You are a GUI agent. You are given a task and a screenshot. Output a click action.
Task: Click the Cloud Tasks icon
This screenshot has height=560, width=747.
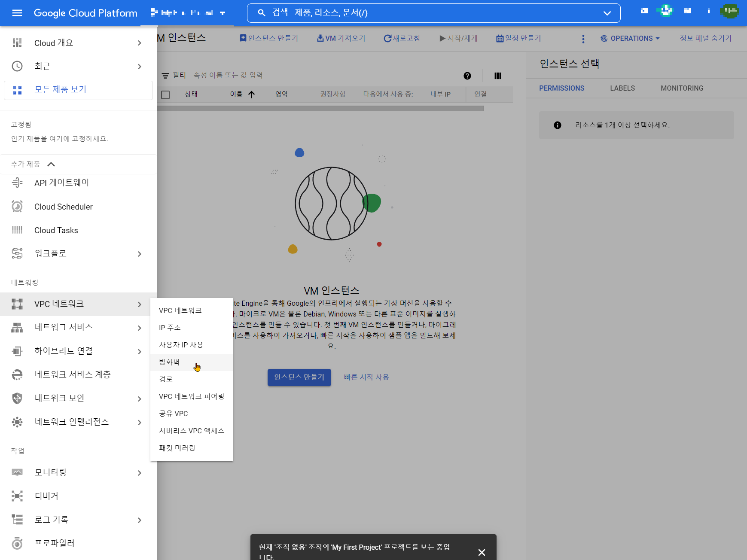(x=17, y=230)
